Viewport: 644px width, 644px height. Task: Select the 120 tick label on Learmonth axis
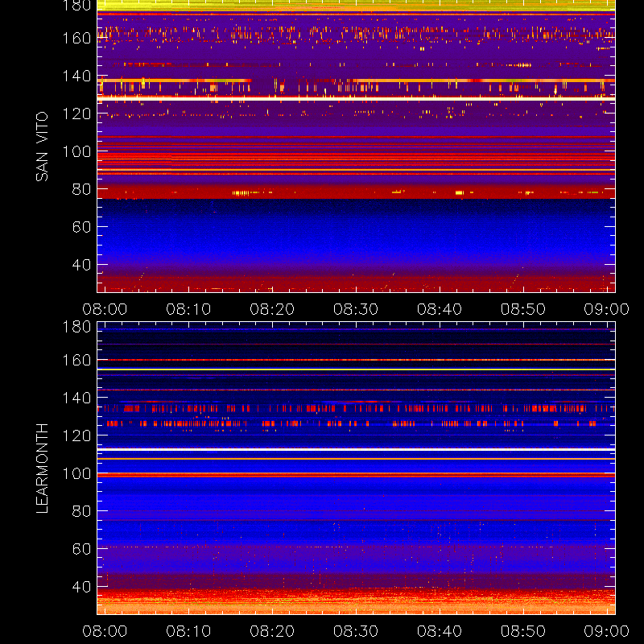pos(76,436)
